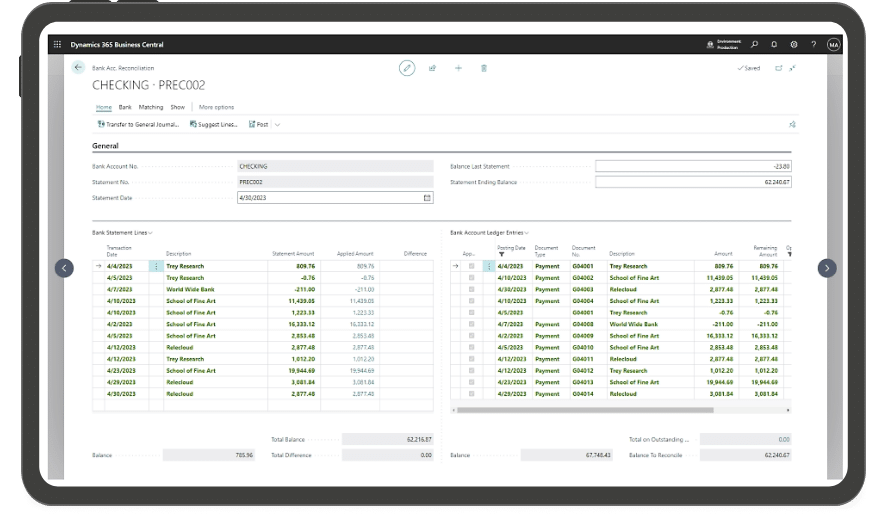This screenshot has width=890, height=522.
Task: Click the delete trash icon
Action: coord(484,68)
